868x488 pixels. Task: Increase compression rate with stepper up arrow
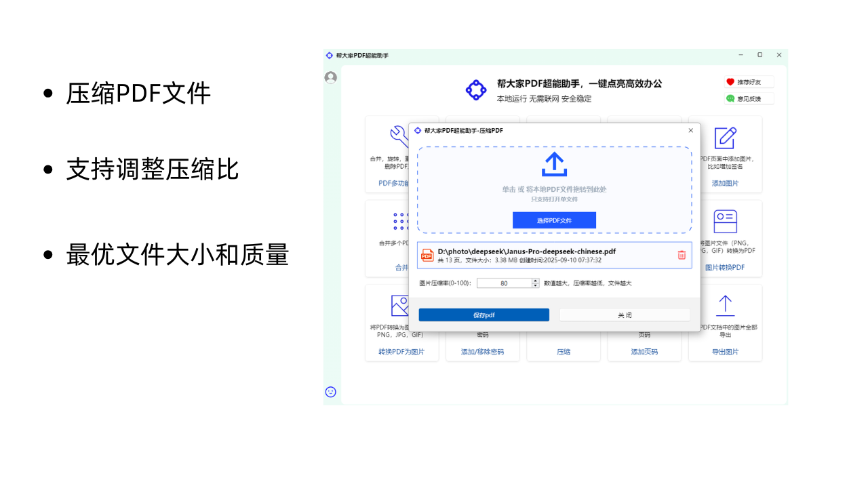pyautogui.click(x=535, y=280)
